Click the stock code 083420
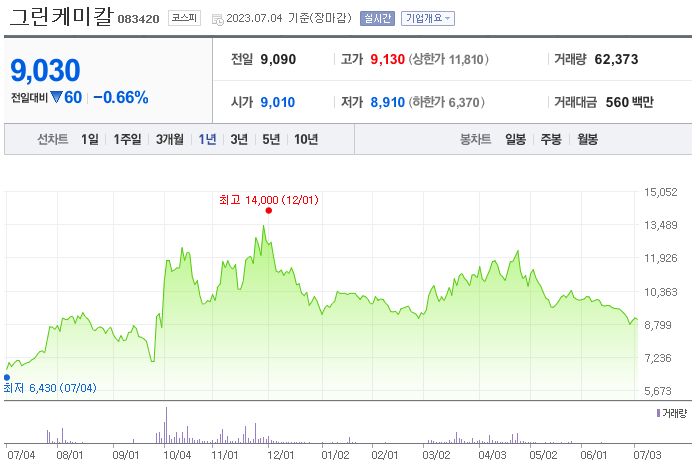 tap(138, 19)
